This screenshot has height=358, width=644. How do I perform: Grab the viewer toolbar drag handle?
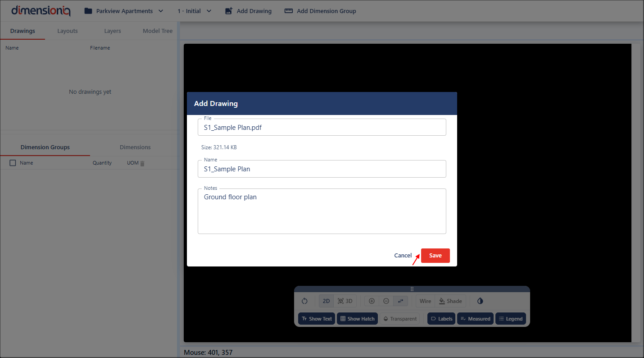pos(412,289)
